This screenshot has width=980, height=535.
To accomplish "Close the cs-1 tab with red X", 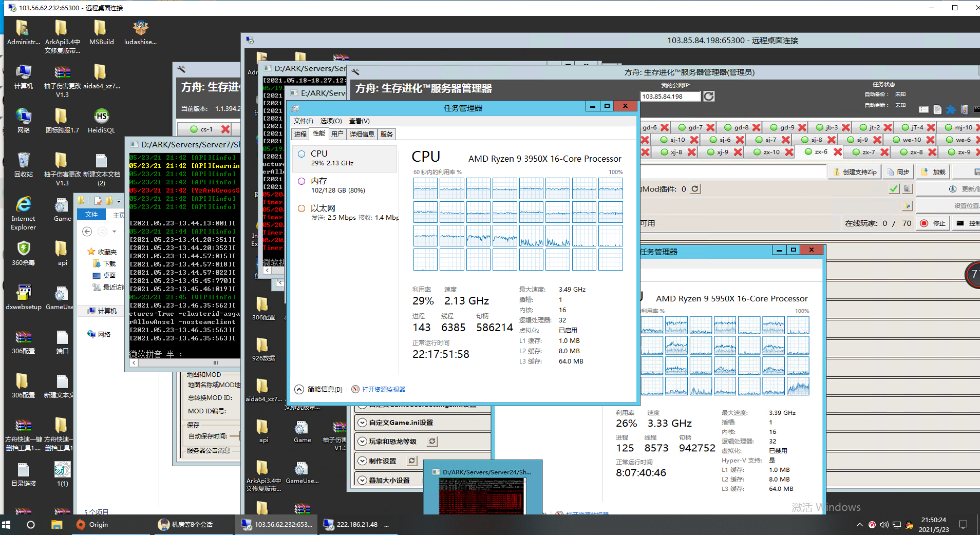I will 225,129.
